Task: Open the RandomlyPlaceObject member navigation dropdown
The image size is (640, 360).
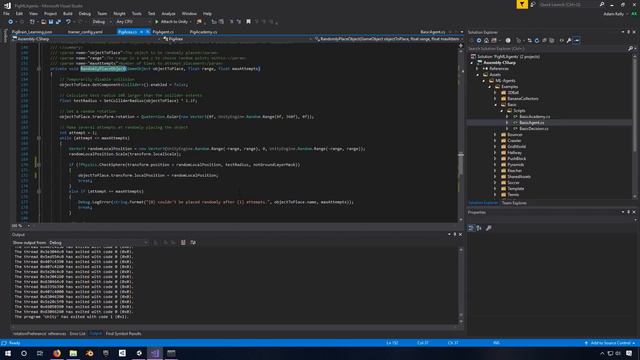Action: (x=387, y=39)
